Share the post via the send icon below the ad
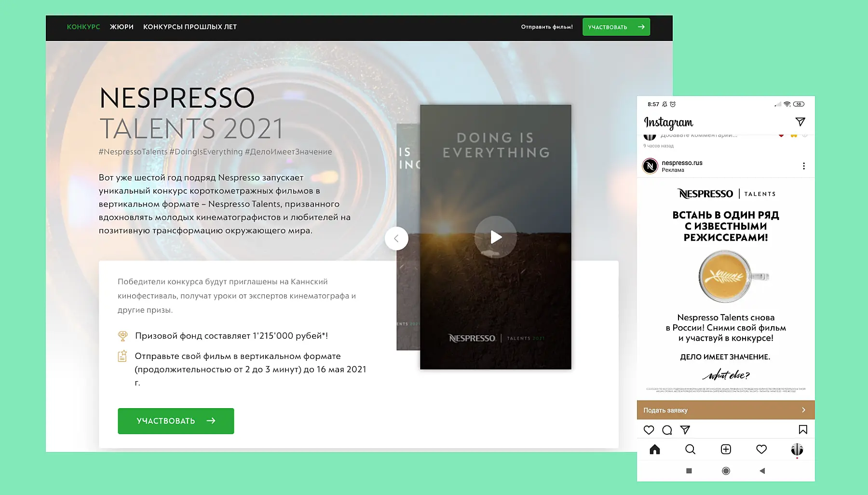Viewport: 868px width, 495px height. pos(685,430)
